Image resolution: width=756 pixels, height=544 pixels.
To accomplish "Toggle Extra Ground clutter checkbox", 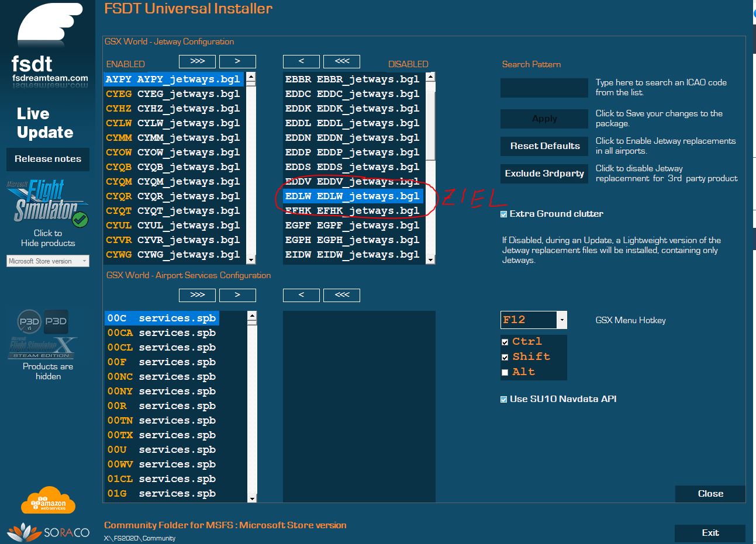I will [504, 214].
